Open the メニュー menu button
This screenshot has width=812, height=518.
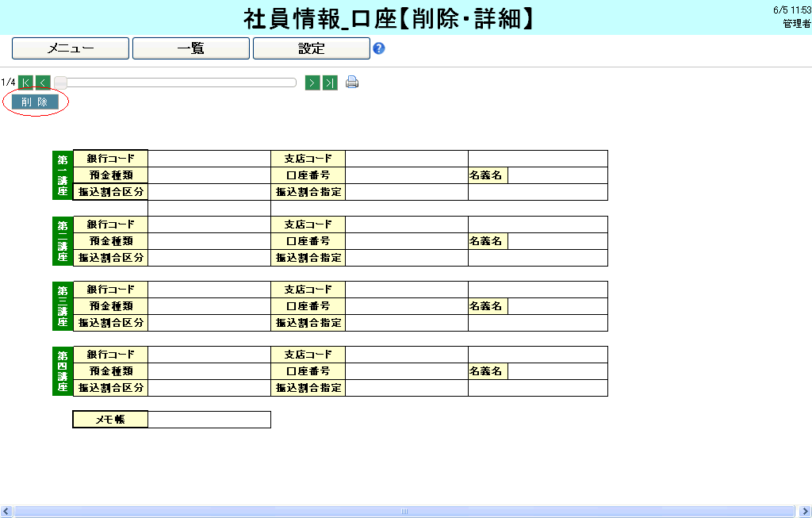(x=71, y=48)
